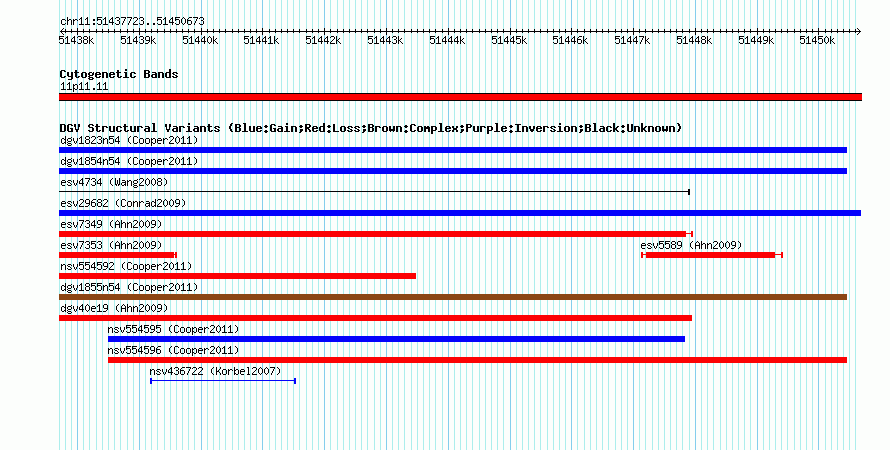Open the esv4734 (Wang2008) label

[x=114, y=182]
